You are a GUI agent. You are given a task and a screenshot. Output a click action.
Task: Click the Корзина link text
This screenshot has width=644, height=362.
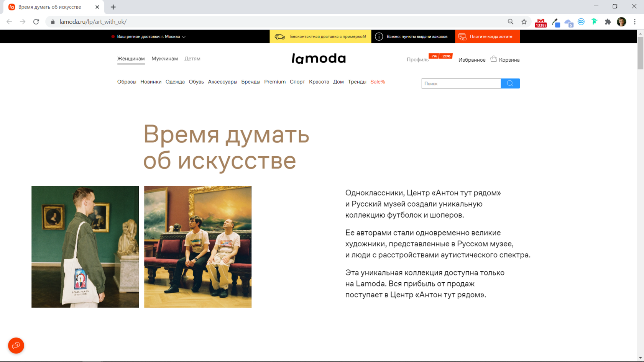point(509,60)
